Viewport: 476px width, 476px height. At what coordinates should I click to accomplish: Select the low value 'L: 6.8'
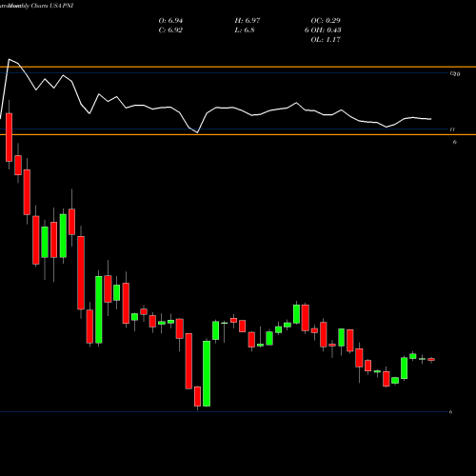pyautogui.click(x=245, y=30)
